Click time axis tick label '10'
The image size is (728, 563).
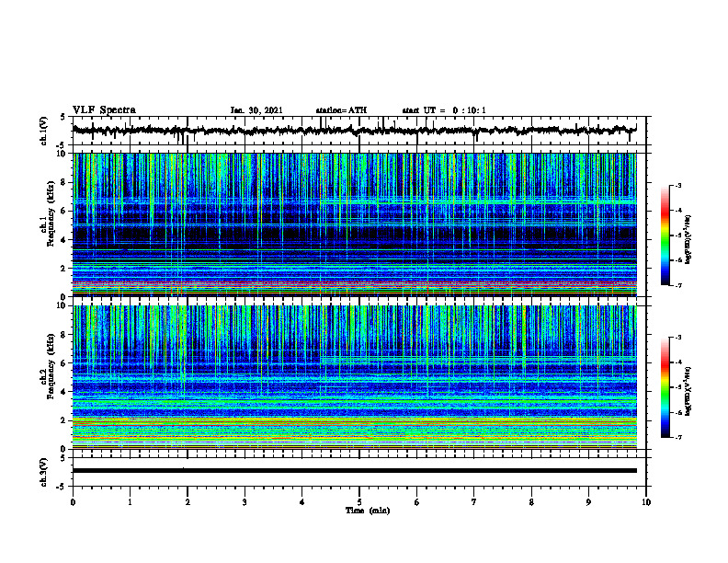[646, 502]
